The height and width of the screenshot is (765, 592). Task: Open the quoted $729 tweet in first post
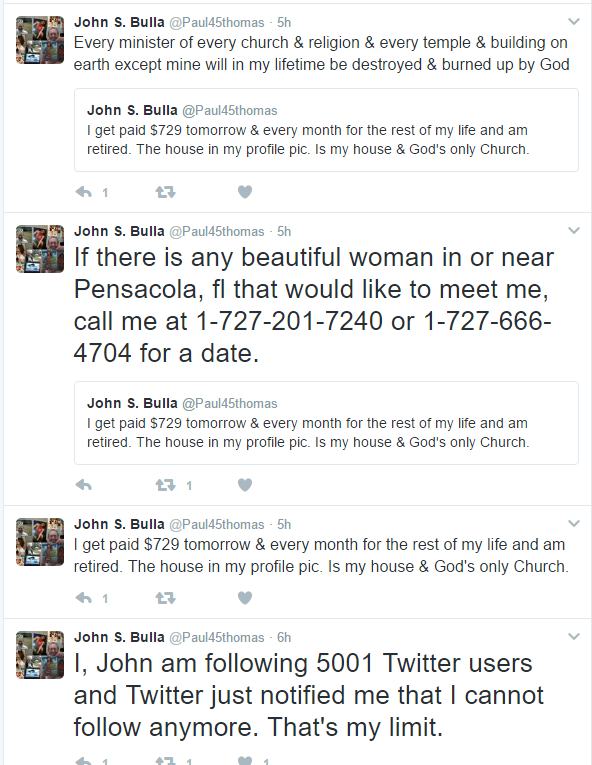(326, 130)
